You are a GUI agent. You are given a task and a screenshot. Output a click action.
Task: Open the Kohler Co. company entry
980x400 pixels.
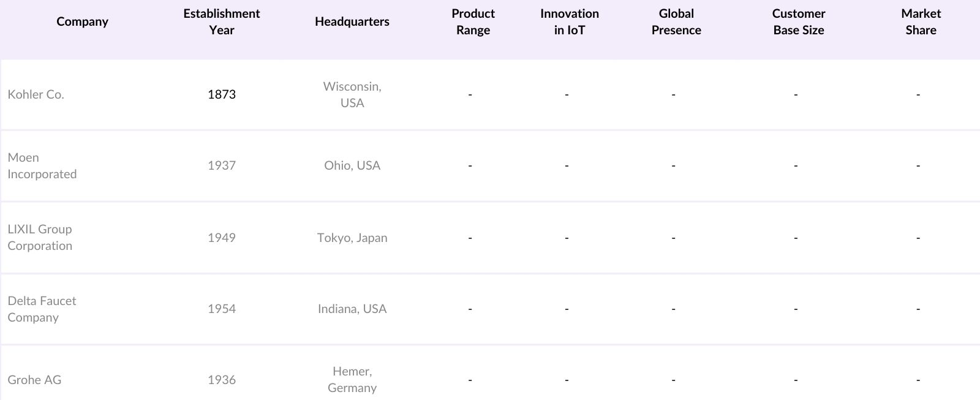click(36, 94)
